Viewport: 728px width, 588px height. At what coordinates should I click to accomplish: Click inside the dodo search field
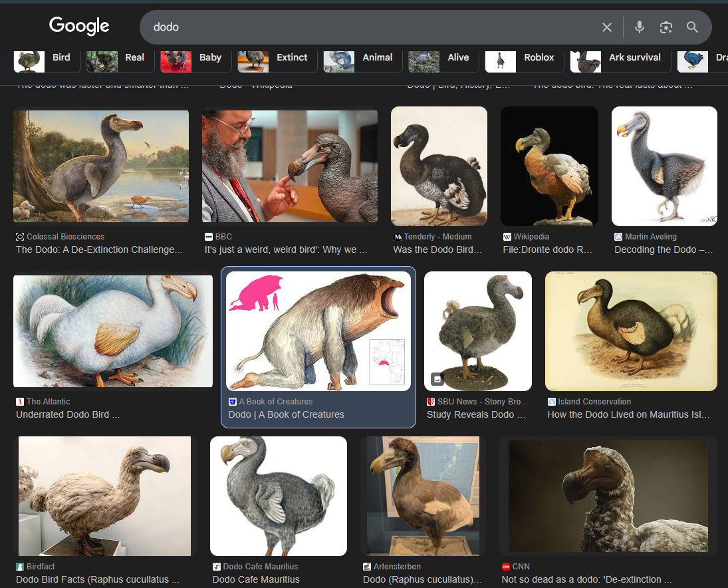(x=366, y=27)
